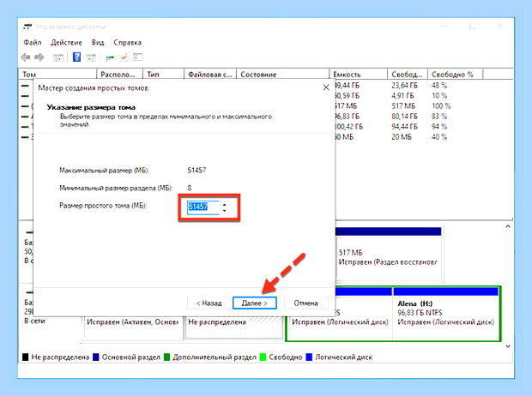The width and height of the screenshot is (532, 396).
Task: Click the Далее button
Action: (255, 303)
